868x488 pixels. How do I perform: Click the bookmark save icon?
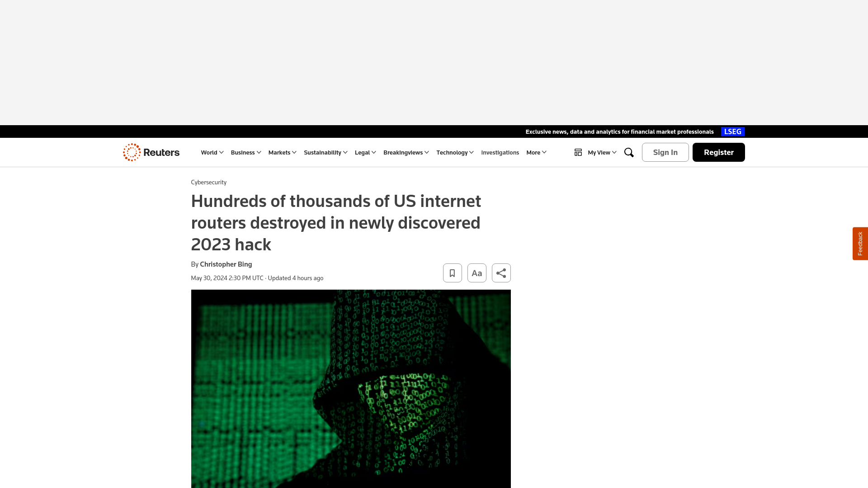[452, 273]
